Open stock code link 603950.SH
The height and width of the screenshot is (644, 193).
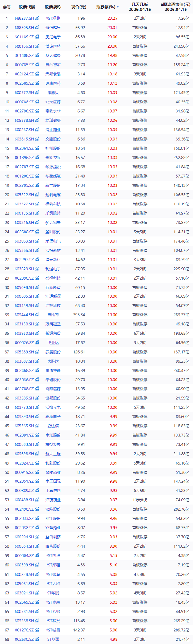(24, 333)
